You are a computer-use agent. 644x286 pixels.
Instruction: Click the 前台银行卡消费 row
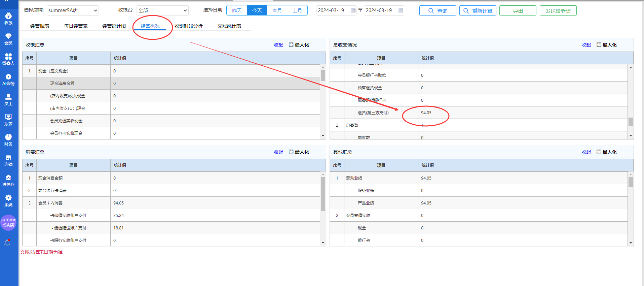(x=171, y=190)
